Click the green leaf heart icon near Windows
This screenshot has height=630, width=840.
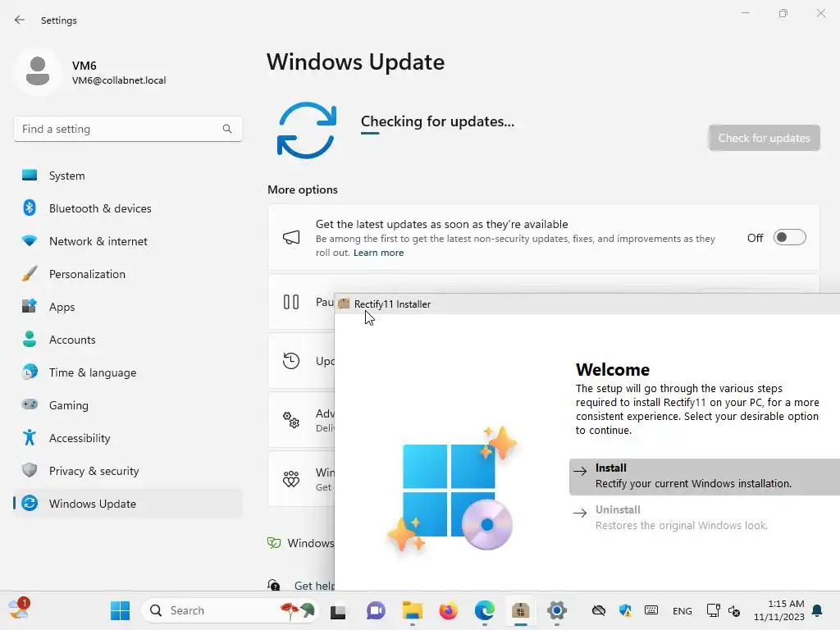(274, 543)
